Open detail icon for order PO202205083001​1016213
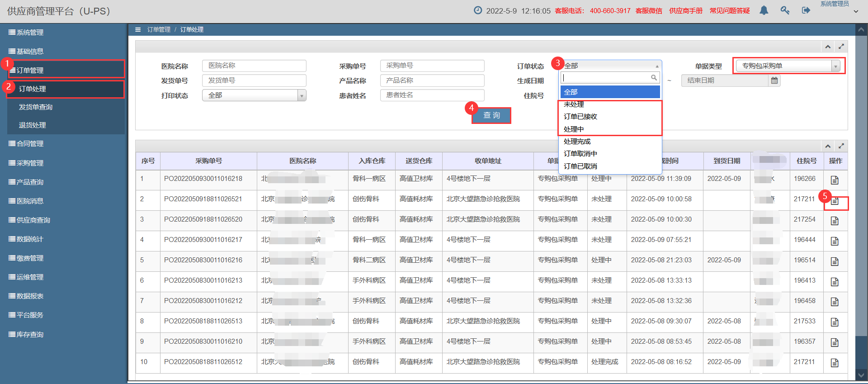The width and height of the screenshot is (868, 384). click(835, 282)
